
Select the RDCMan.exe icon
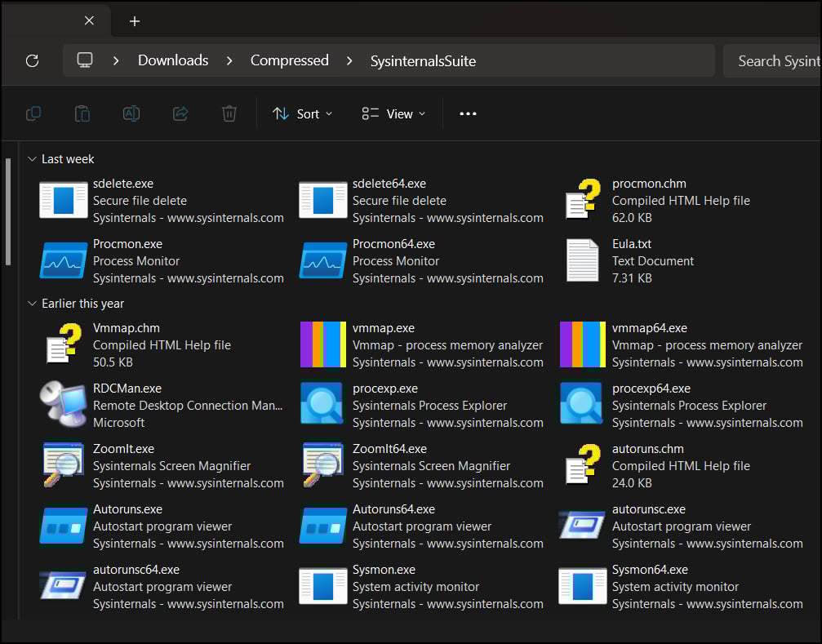coord(63,404)
